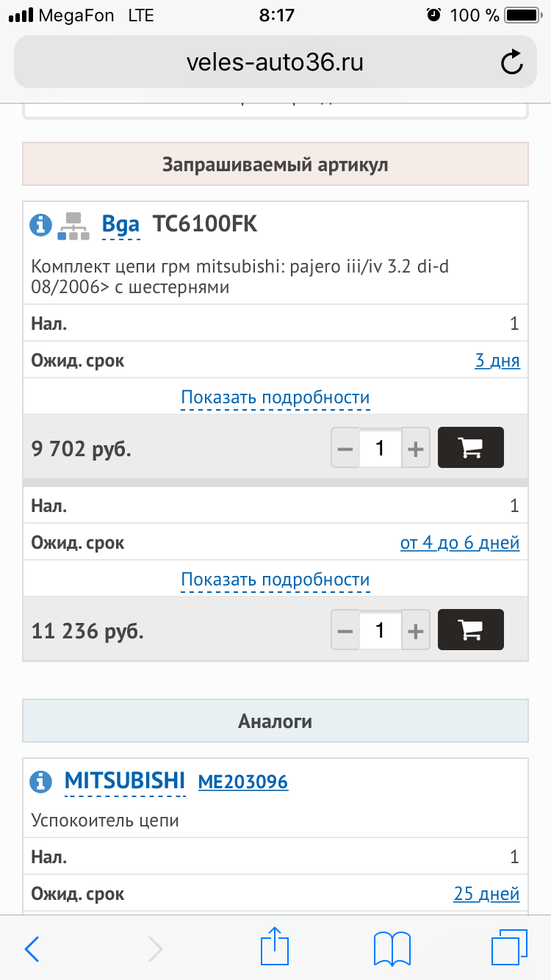551x980 pixels.
Task: Add the 9 702 руб. item to cart
Action: [x=470, y=447]
